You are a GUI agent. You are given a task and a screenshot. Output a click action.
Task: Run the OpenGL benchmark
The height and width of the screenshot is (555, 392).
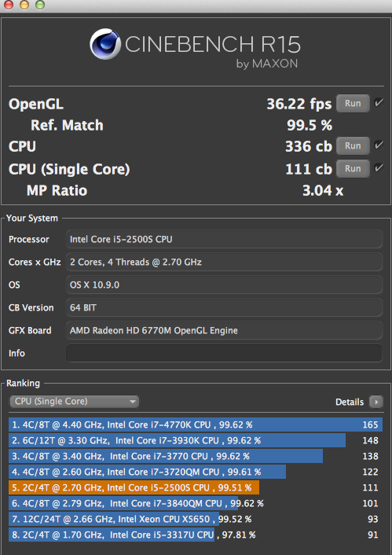tap(353, 103)
